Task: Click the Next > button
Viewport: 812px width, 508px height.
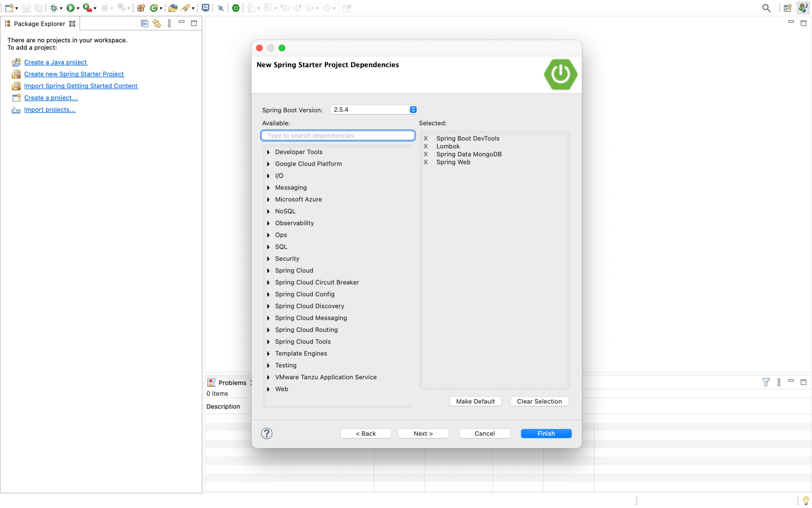Action: (x=423, y=433)
